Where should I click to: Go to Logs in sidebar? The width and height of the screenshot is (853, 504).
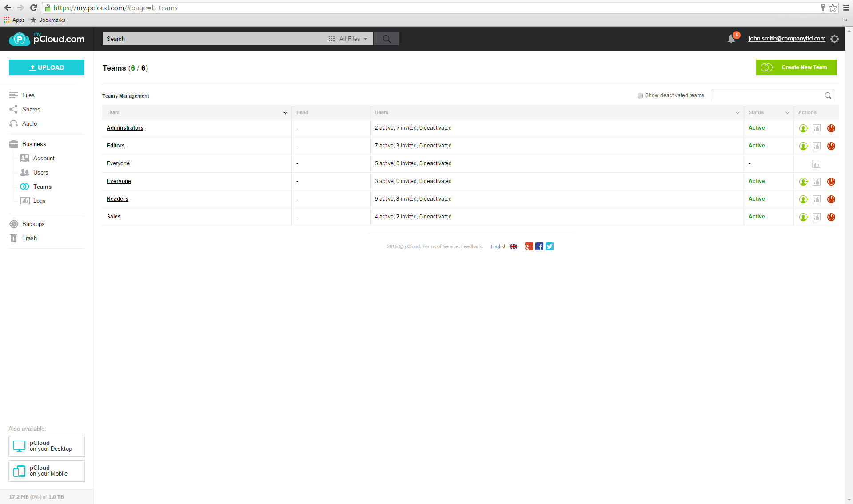[x=39, y=201]
